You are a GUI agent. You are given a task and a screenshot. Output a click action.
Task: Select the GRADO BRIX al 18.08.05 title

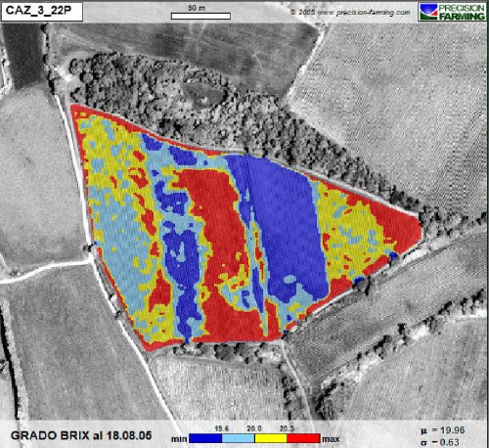point(81,435)
